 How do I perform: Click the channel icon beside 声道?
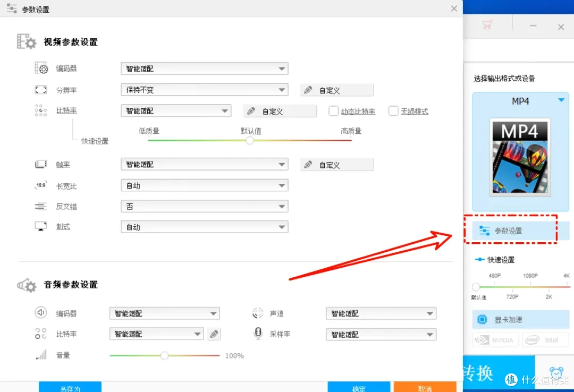click(258, 313)
